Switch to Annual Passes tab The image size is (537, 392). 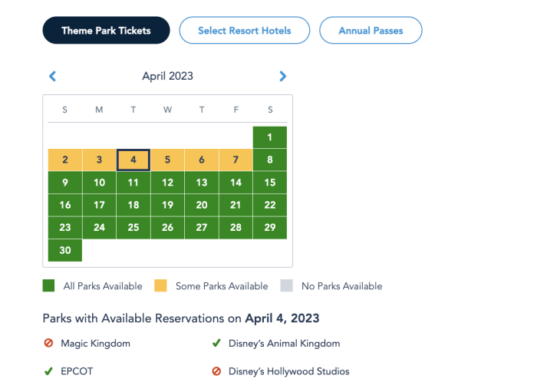(371, 31)
